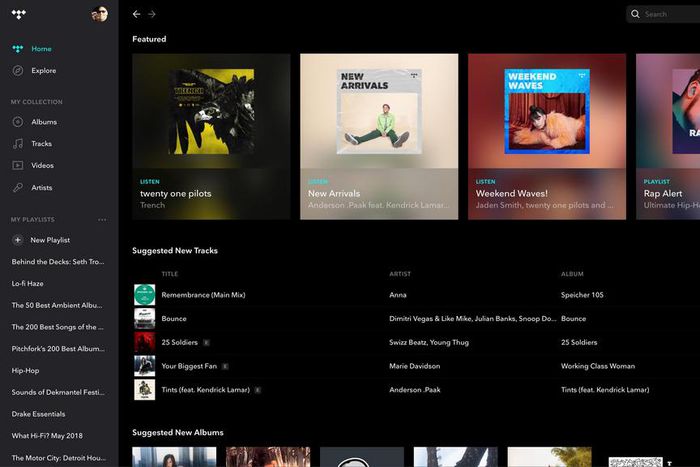Open Pitchfork's 200 Best Album... playlist

58,349
